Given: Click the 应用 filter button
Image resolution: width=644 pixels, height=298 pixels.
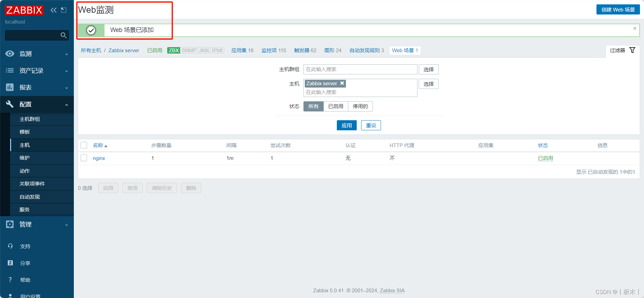Looking at the screenshot, I should pos(347,125).
